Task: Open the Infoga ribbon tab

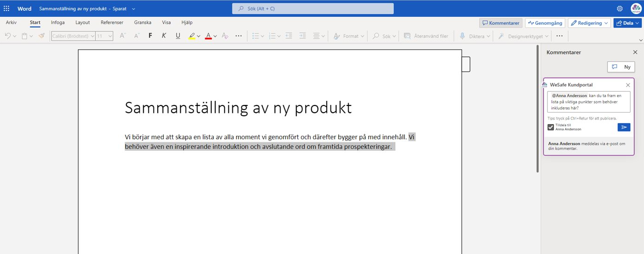Action: pos(58,22)
